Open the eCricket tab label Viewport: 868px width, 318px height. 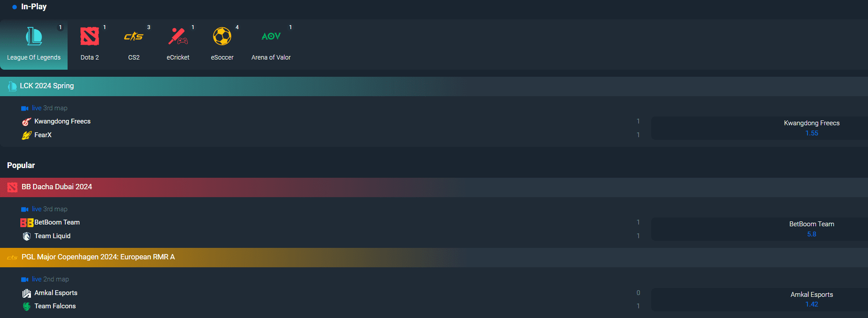click(178, 57)
